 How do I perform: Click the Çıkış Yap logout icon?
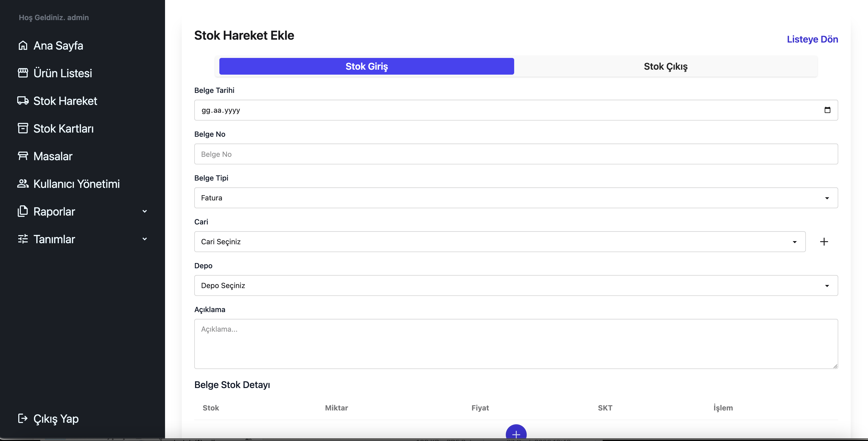23,419
